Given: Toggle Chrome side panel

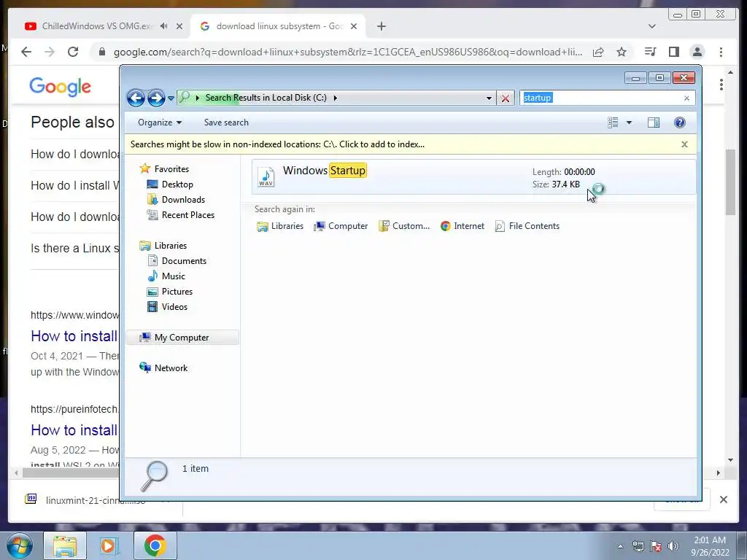Looking at the screenshot, I should click(673, 52).
